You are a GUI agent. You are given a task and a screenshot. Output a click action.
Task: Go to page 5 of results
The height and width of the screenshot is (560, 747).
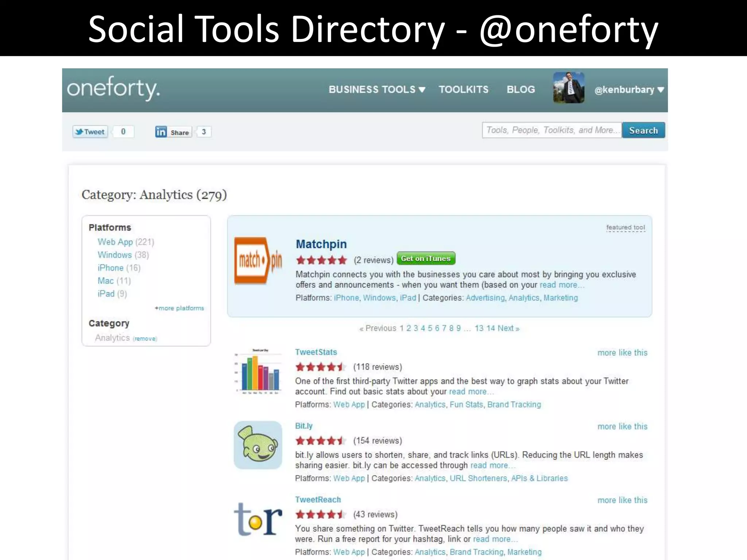point(430,328)
